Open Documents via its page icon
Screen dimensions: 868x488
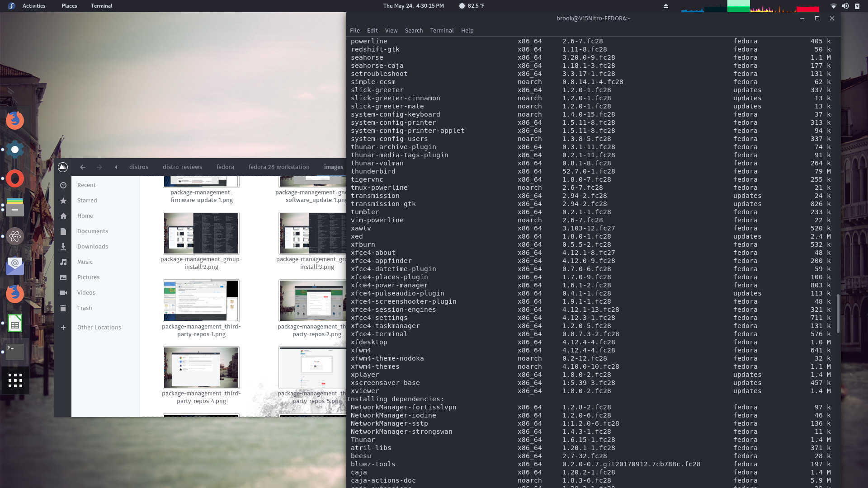pyautogui.click(x=63, y=231)
